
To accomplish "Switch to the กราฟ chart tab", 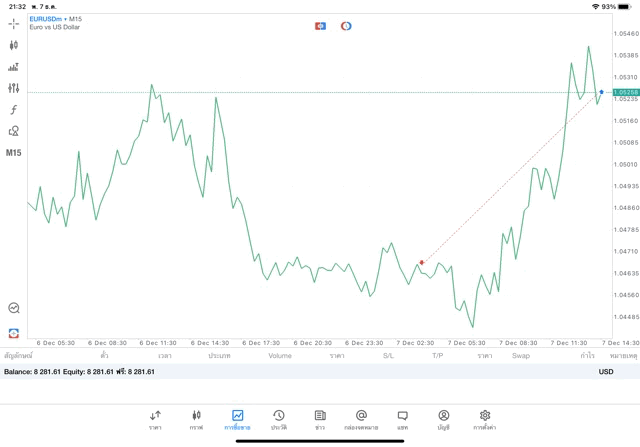I will tap(196, 420).
